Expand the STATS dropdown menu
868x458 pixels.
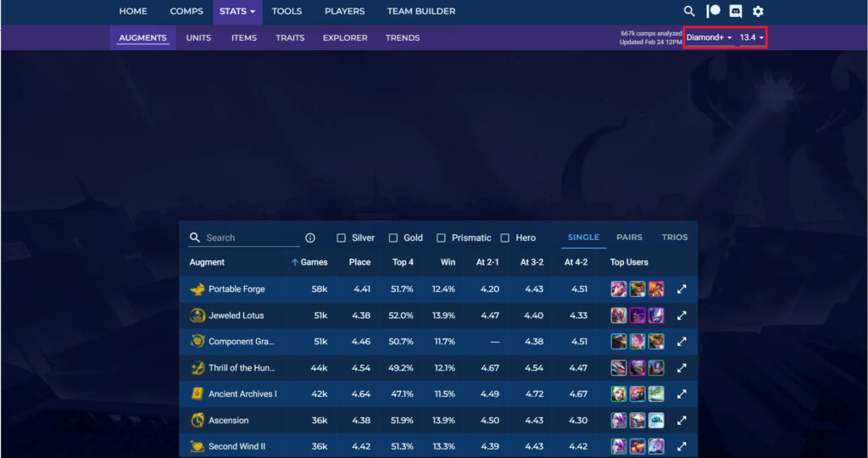237,12
